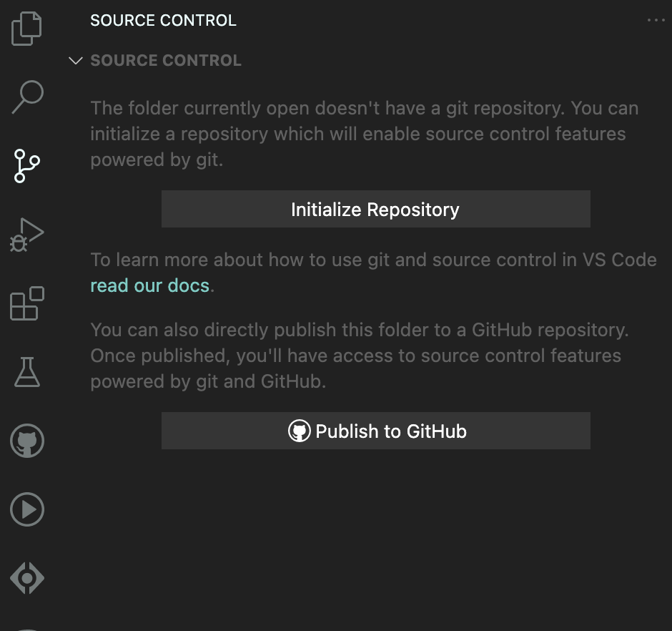Click the Publish to GitHub button
Screen dimensions: 672x631
pos(375,431)
